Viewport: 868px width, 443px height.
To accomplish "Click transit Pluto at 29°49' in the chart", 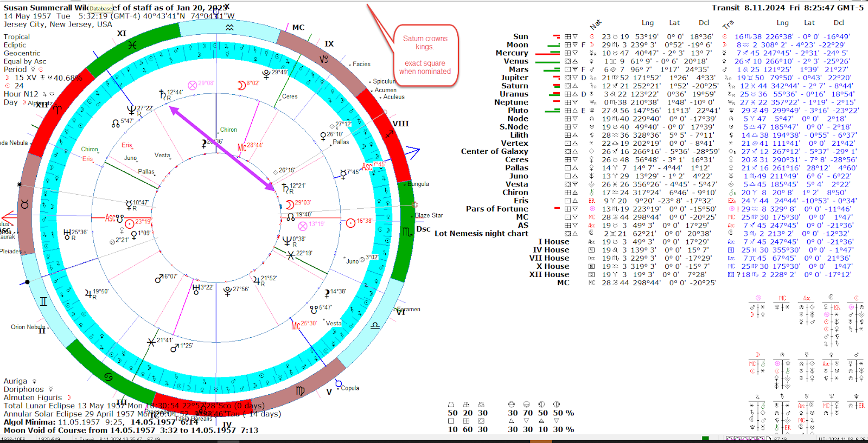I will tap(266, 74).
